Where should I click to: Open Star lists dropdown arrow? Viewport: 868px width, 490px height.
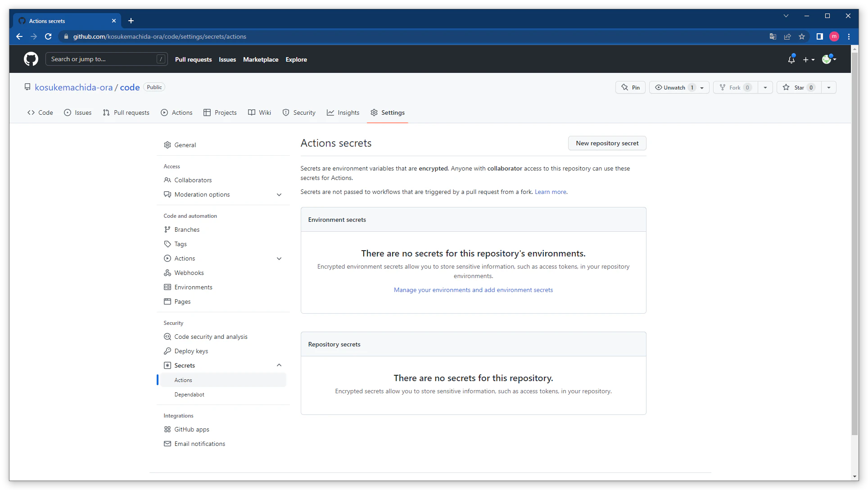[829, 87]
